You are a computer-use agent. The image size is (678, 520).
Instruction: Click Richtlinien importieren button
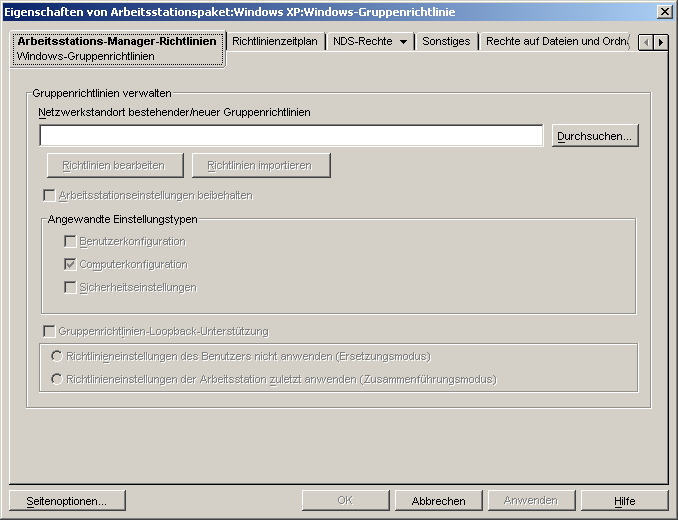[261, 166]
